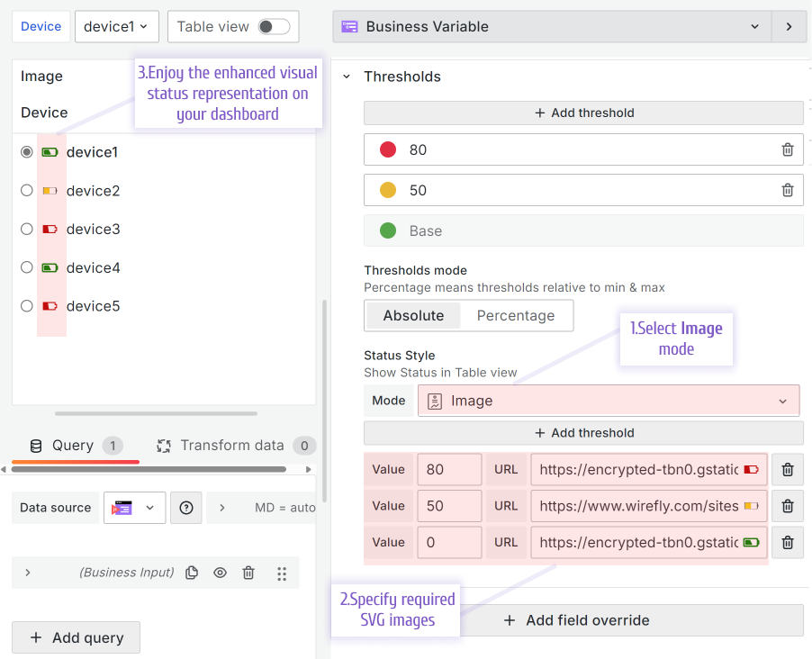This screenshot has height=659, width=812.
Task: Delete the 50 threshold using its trash icon
Action: point(787,190)
